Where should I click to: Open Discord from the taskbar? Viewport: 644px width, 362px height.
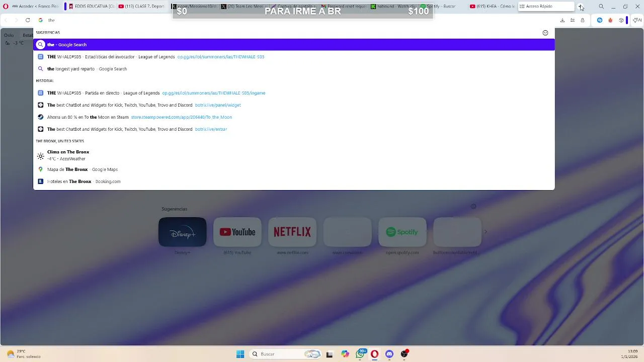point(389,354)
